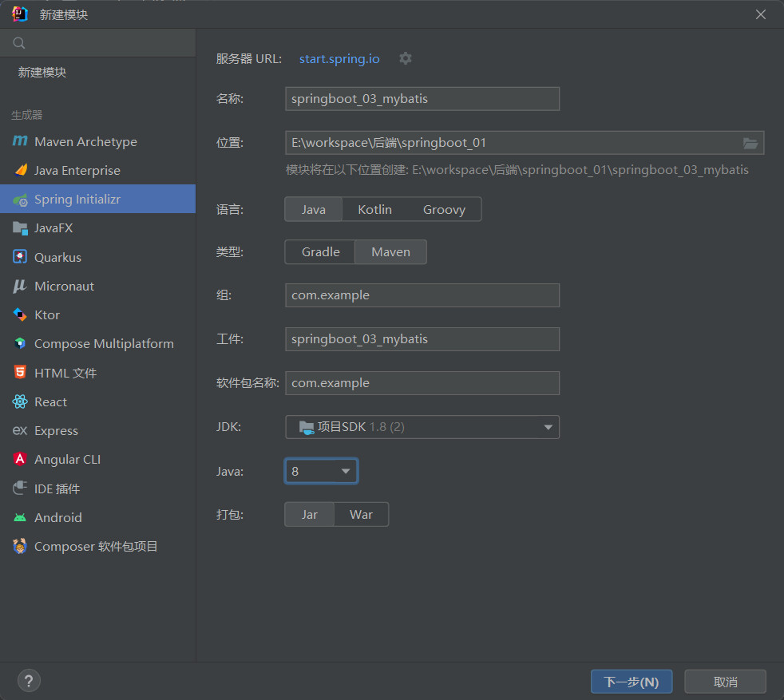Screen dimensions: 784x700
Task: Click the Quarkus generator icon
Action: coord(20,257)
